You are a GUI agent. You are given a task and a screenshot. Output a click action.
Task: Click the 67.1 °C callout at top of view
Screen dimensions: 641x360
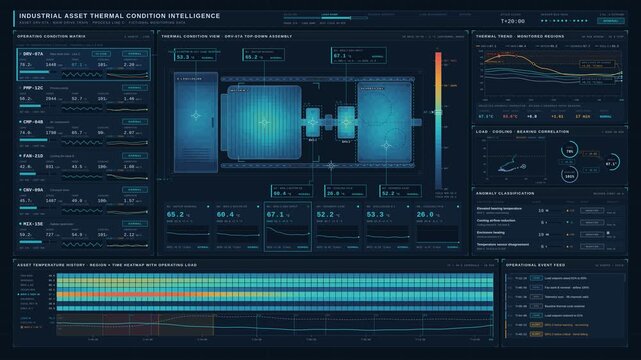tap(359, 56)
